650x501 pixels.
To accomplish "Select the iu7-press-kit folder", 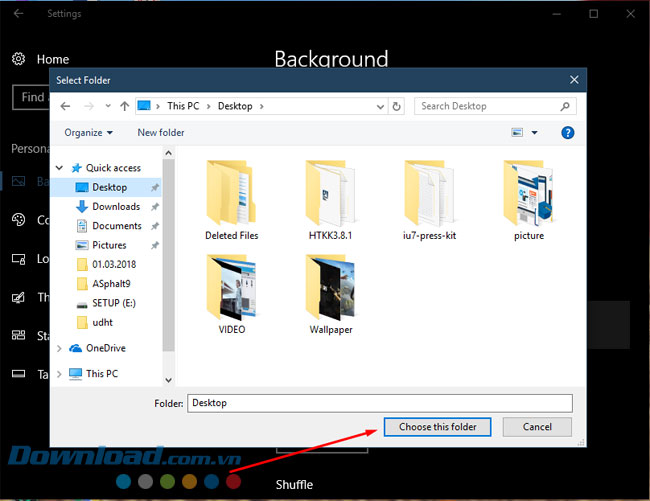I will (x=429, y=200).
